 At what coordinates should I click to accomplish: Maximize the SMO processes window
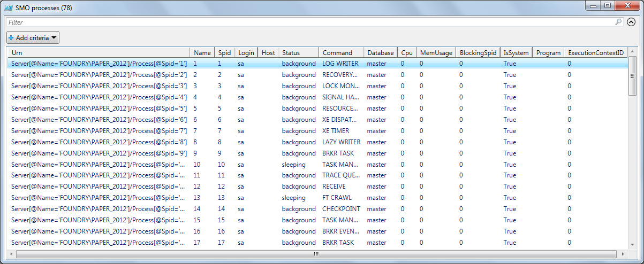607,6
